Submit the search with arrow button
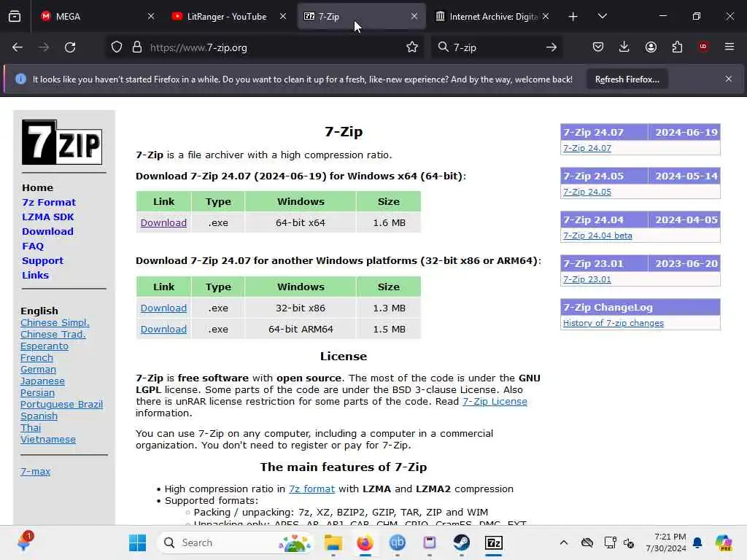Screen dimensions: 747x560 (x=551, y=47)
